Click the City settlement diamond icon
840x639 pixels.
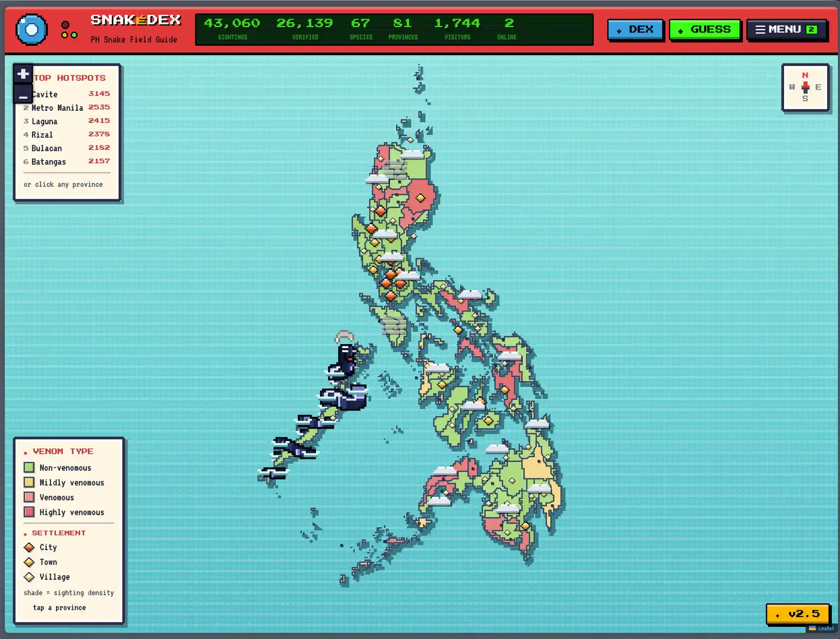point(29,547)
